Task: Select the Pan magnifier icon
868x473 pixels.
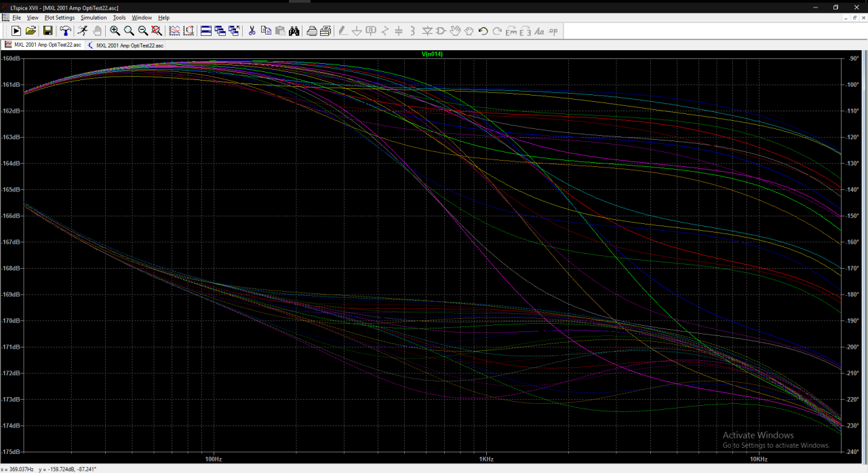Action: (129, 31)
